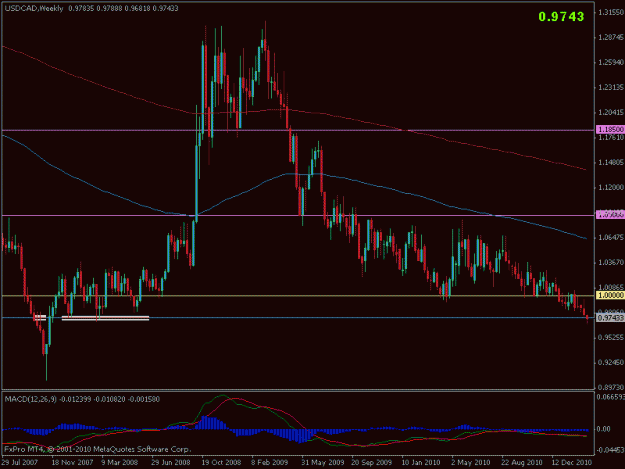Select the yellow 1.00000 price level label

(610, 295)
